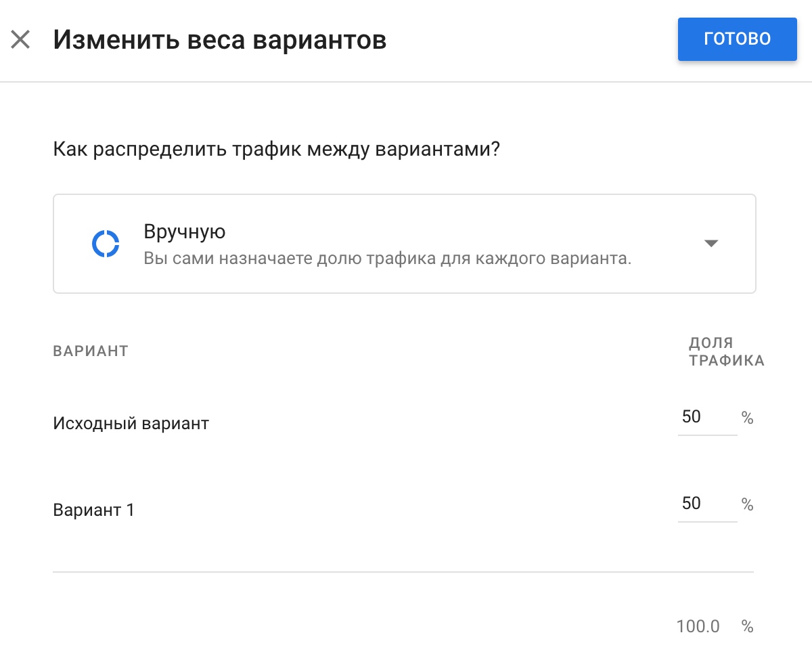Image resolution: width=812 pixels, height=658 pixels.
Task: Click the Изменить веса вариантов title
Action: tap(220, 39)
